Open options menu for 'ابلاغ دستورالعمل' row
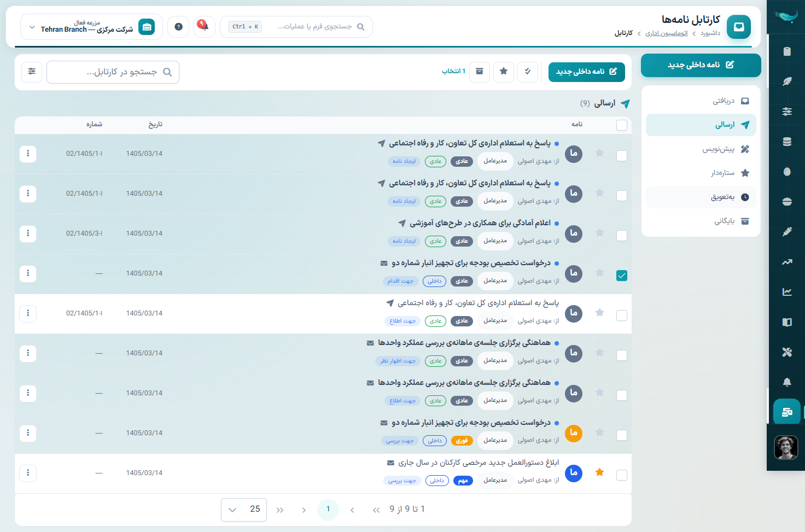 (28, 473)
